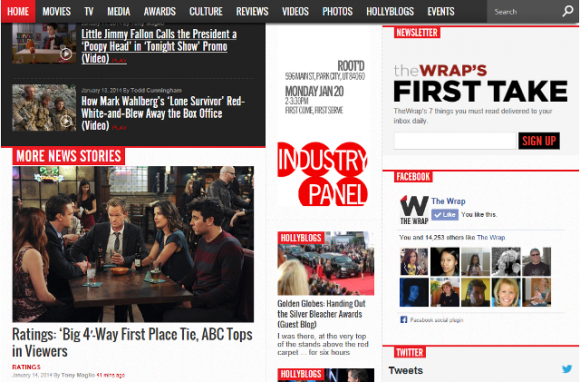This screenshot has width=580, height=382.
Task: Click the TWITTER section label
Action: click(x=409, y=352)
